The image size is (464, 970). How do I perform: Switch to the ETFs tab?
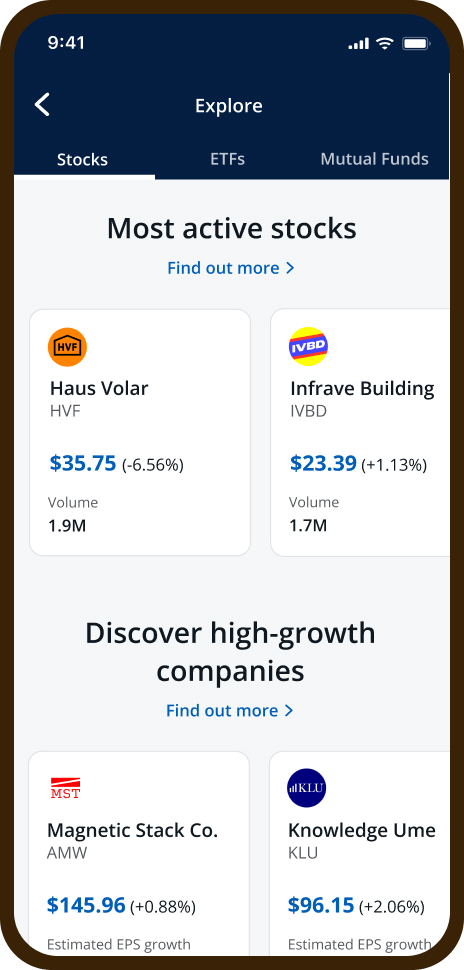pos(228,159)
